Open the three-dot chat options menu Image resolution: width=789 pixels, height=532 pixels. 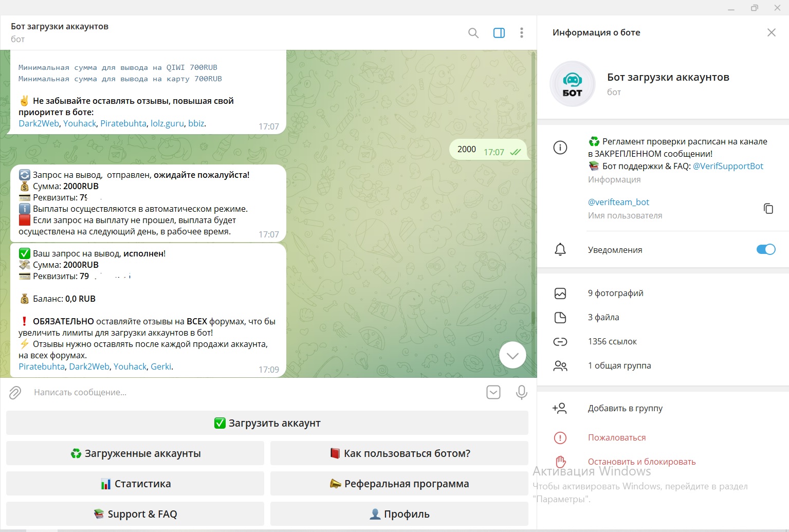pos(521,33)
